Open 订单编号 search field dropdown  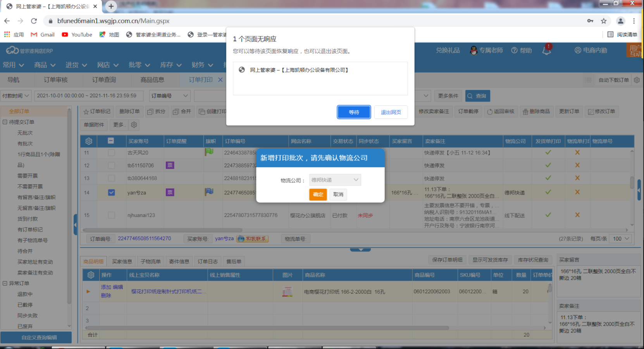coord(170,96)
